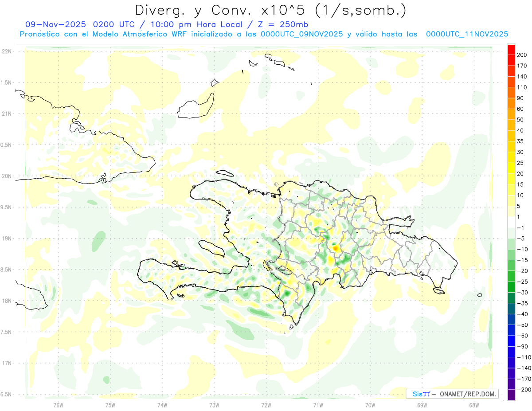Click the pale green color bar segment between -5 and -10

click(511, 243)
